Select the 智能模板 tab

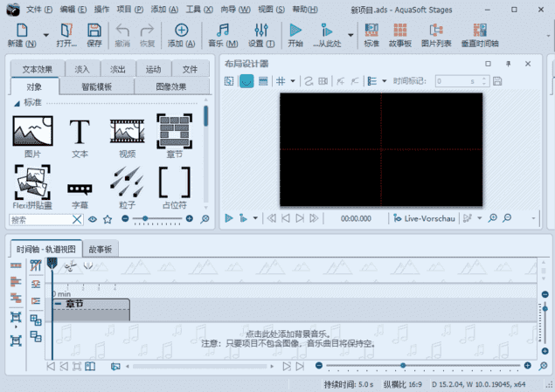[x=97, y=86]
